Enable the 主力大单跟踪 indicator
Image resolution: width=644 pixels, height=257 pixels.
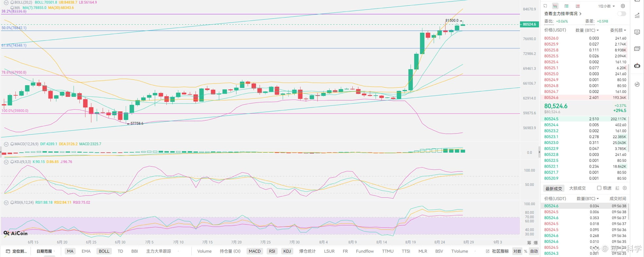click(x=159, y=251)
